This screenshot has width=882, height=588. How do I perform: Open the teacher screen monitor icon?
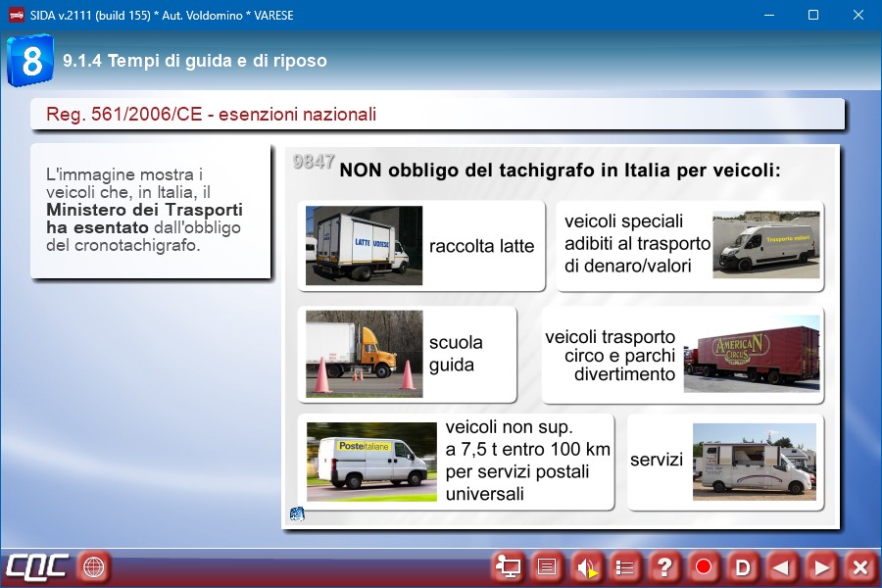[x=509, y=566]
